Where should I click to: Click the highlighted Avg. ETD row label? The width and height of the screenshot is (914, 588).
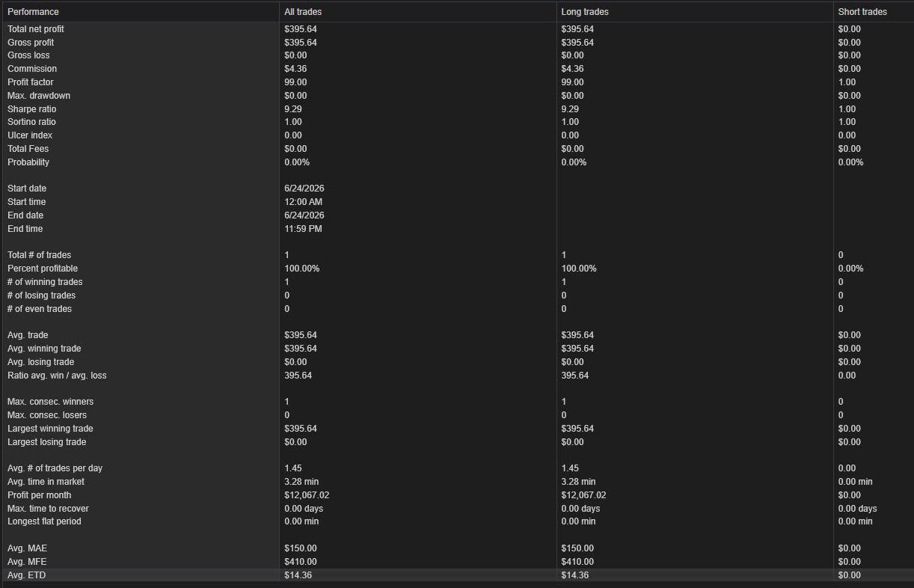coord(27,575)
